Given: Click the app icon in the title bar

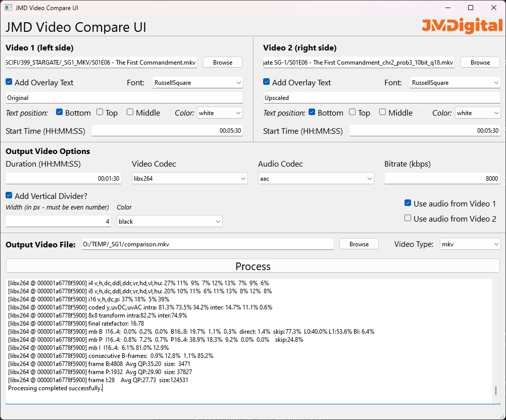Looking at the screenshot, I should click(x=7, y=8).
